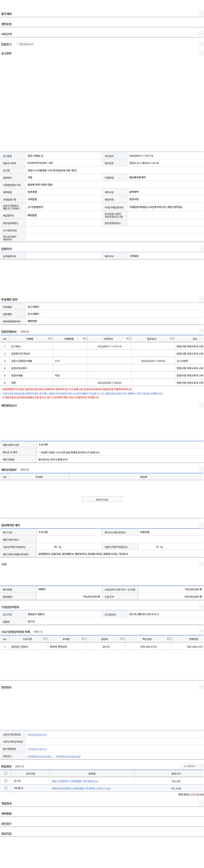Open the 시작일시 column filter arrow

tap(130, 338)
